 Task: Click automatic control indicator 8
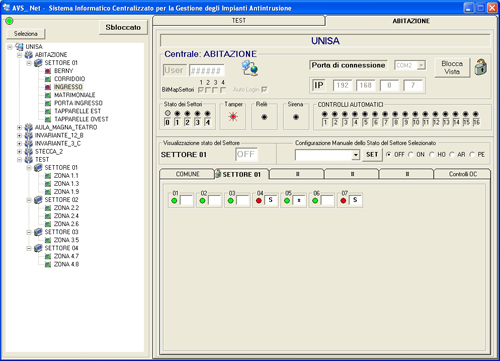395,114
